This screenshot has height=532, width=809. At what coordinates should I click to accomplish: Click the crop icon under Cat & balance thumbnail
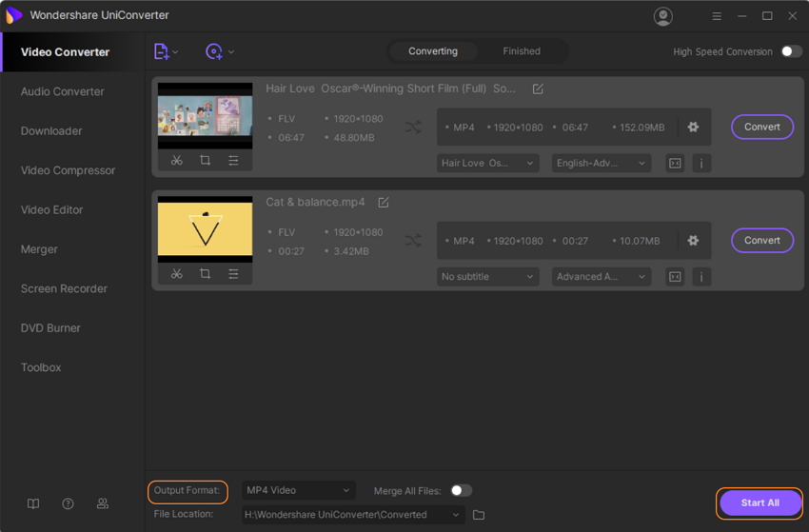coord(205,274)
